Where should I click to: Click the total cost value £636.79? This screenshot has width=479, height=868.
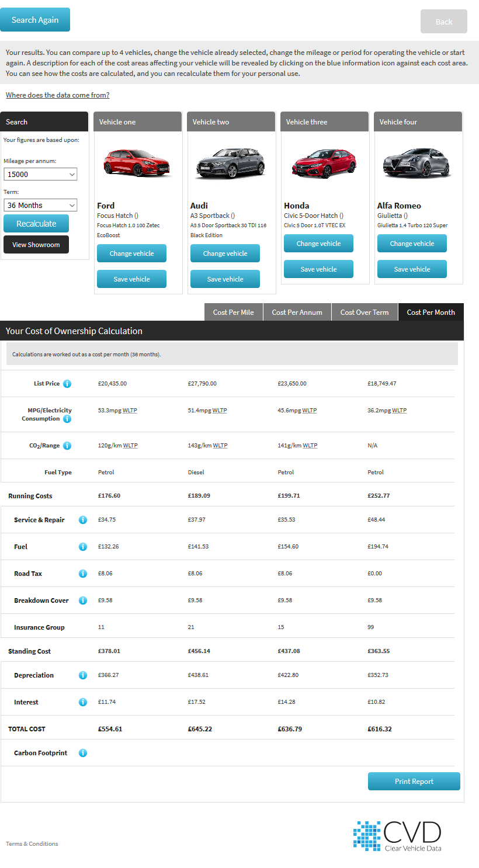click(290, 729)
